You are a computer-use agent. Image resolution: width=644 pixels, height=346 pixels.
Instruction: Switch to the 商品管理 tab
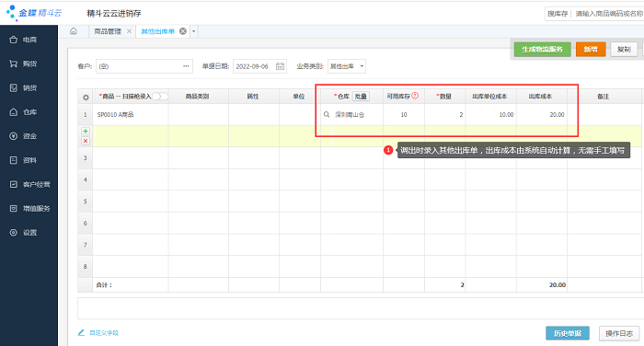(108, 31)
